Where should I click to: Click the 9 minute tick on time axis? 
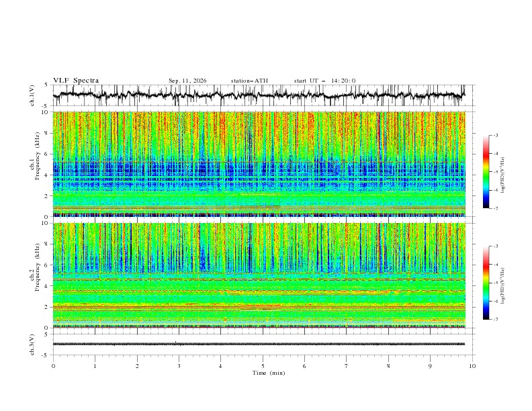tap(430, 366)
